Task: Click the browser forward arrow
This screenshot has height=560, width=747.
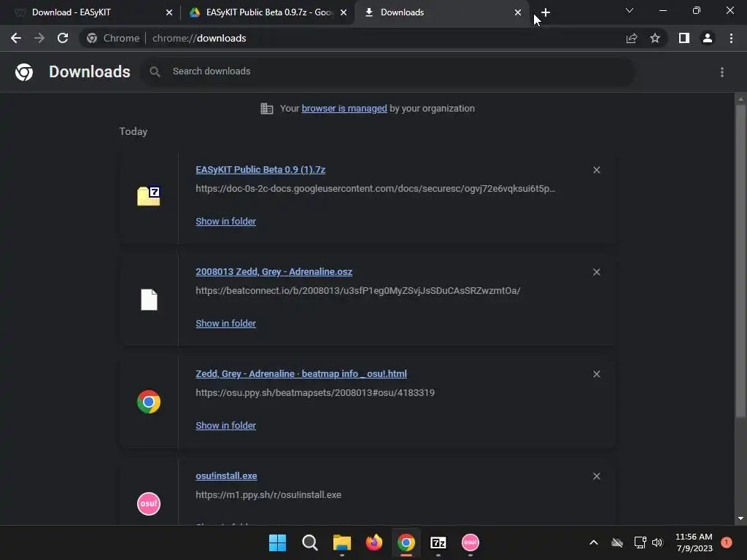Action: [39, 38]
